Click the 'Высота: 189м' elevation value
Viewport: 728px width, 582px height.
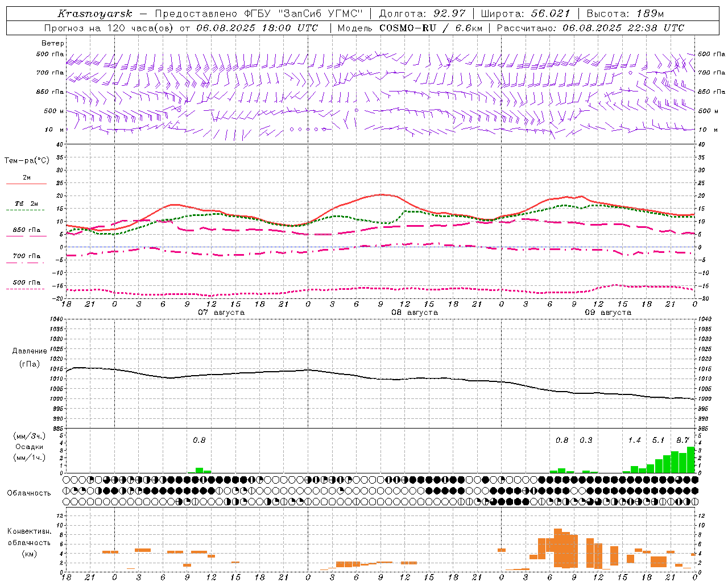point(625,14)
